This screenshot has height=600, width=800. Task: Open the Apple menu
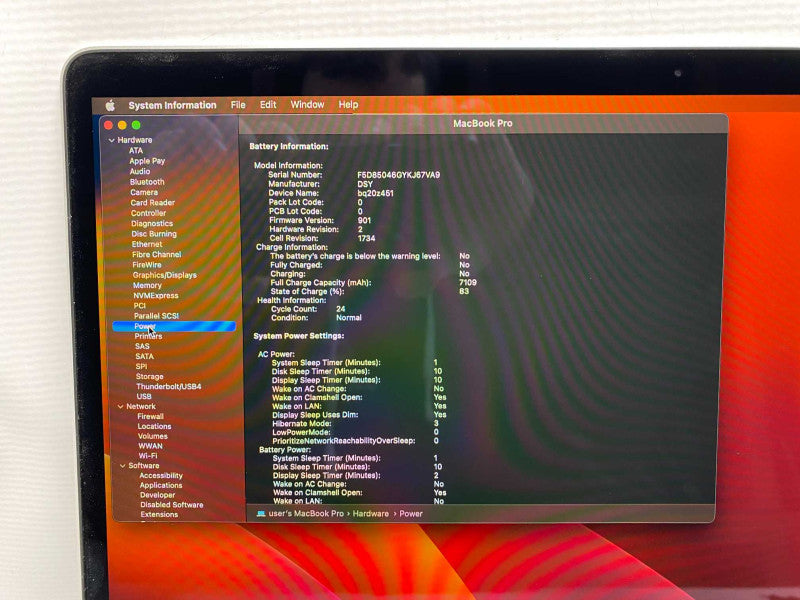(110, 106)
